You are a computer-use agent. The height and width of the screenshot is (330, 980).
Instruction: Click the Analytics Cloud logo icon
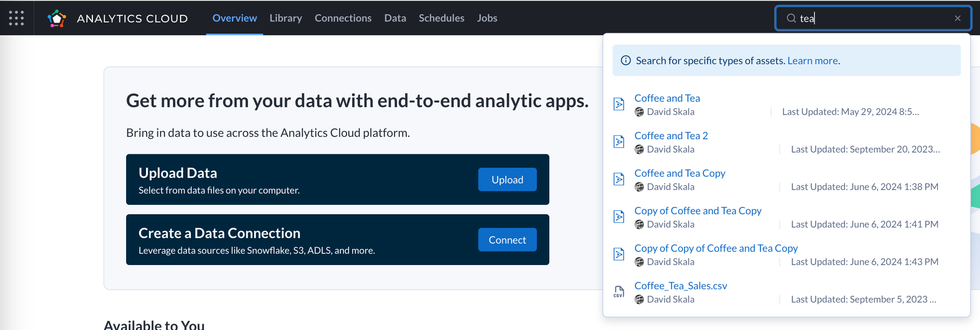click(x=57, y=18)
